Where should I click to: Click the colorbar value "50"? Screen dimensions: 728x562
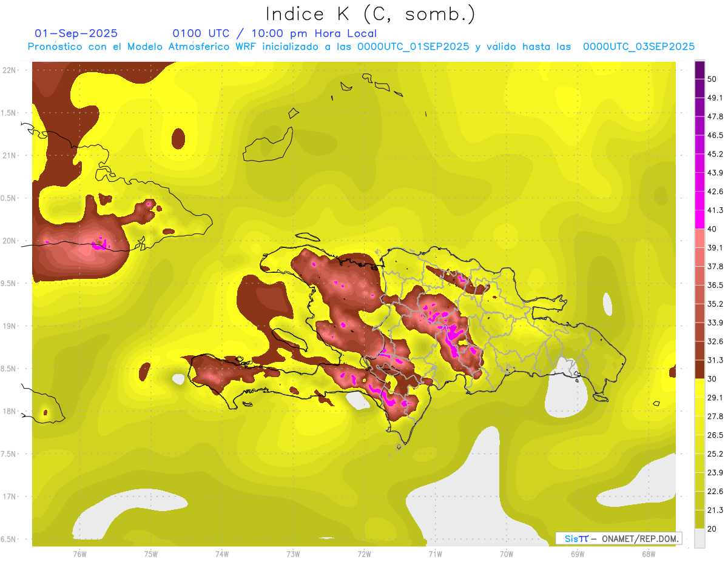click(712, 79)
